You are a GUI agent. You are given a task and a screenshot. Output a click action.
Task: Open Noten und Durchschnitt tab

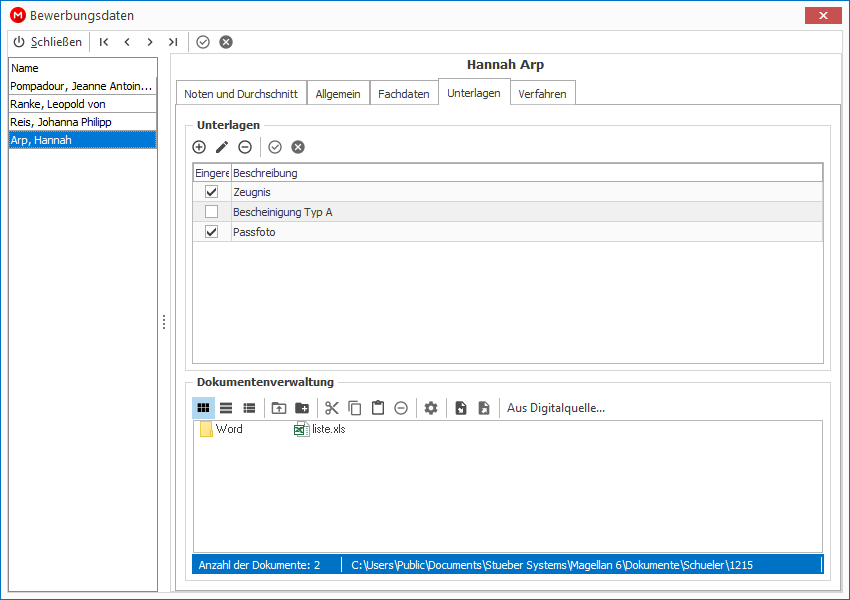241,94
